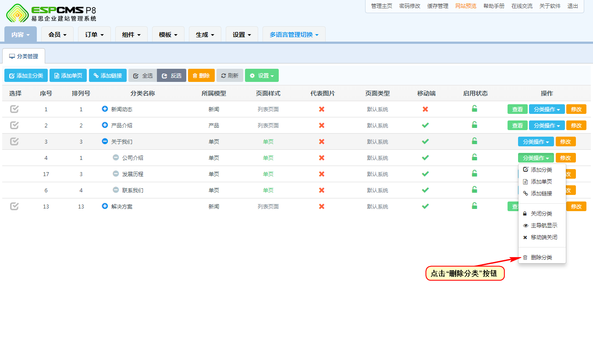This screenshot has height=364, width=593.
Task: Click the 添加主分类 button
Action: (x=26, y=75)
